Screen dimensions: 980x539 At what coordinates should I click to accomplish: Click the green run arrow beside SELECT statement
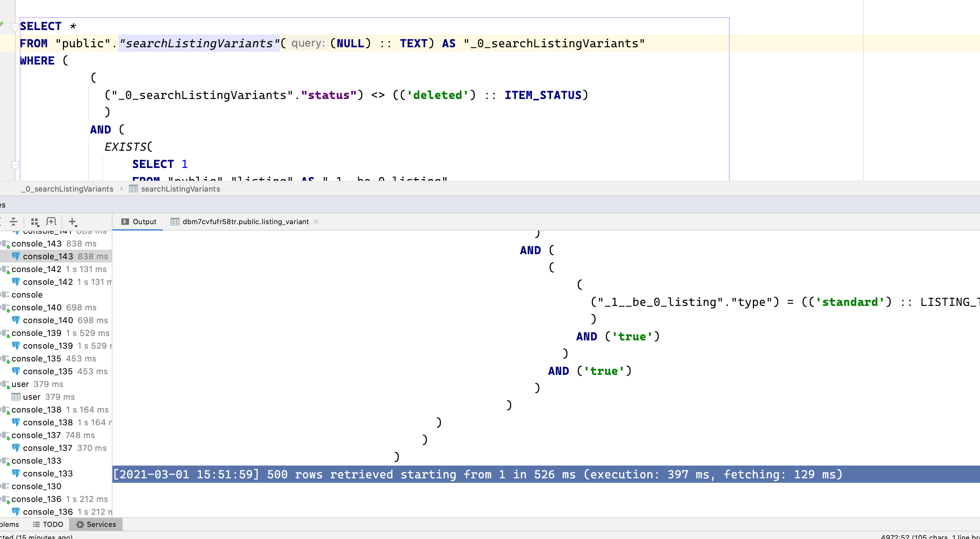[2, 24]
